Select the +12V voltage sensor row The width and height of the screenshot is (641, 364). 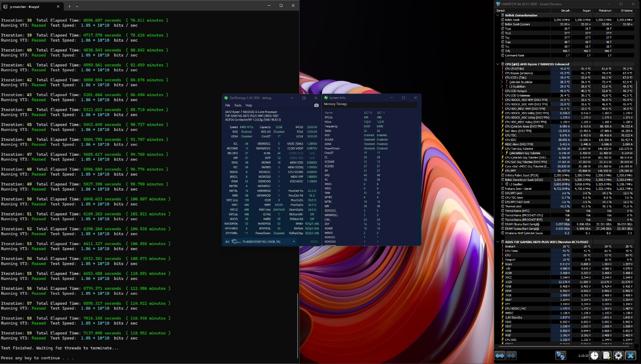click(x=567, y=282)
